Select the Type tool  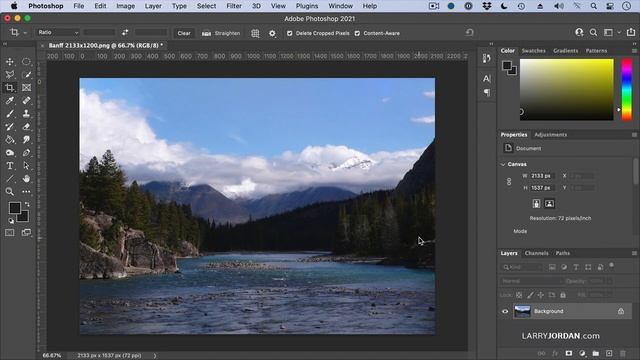[x=10, y=166]
